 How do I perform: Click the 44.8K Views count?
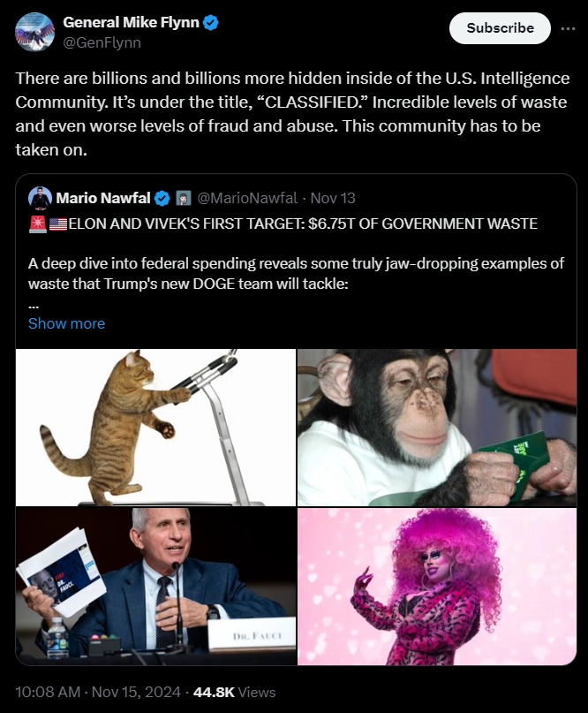pyautogui.click(x=235, y=692)
